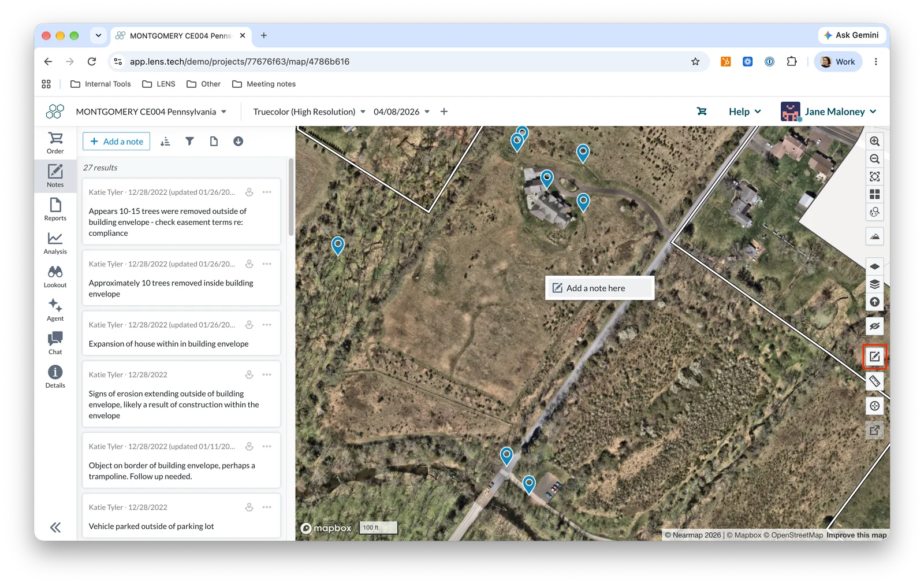Open Chrome three-dot menu
The height and width of the screenshot is (586, 924).
tap(876, 61)
